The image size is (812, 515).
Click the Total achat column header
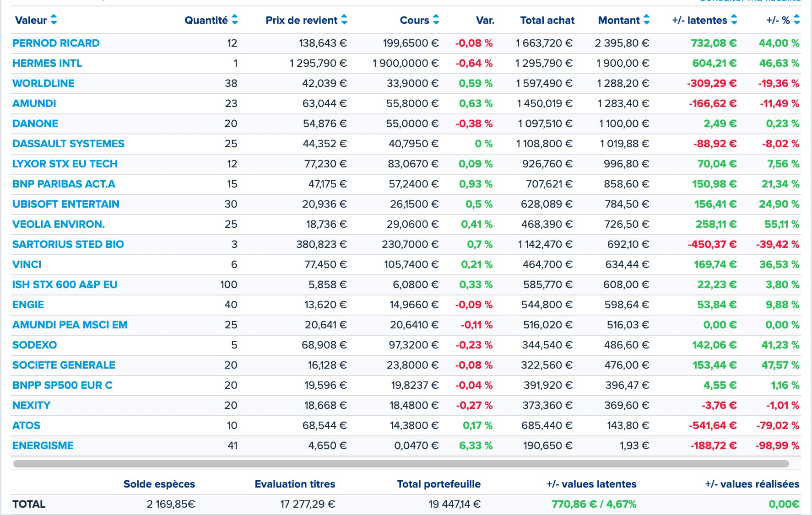pyautogui.click(x=547, y=20)
